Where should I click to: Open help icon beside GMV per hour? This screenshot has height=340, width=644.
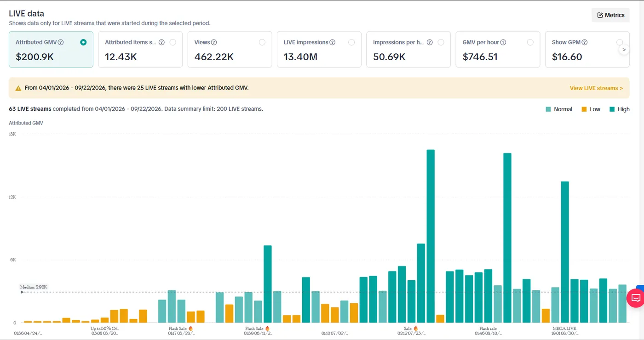[x=503, y=42]
